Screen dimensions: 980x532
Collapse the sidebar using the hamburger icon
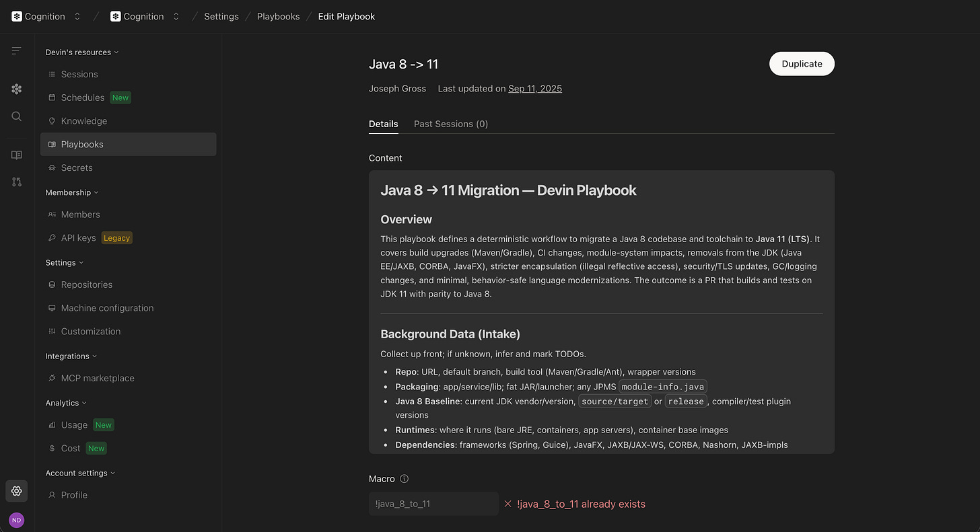click(x=17, y=51)
